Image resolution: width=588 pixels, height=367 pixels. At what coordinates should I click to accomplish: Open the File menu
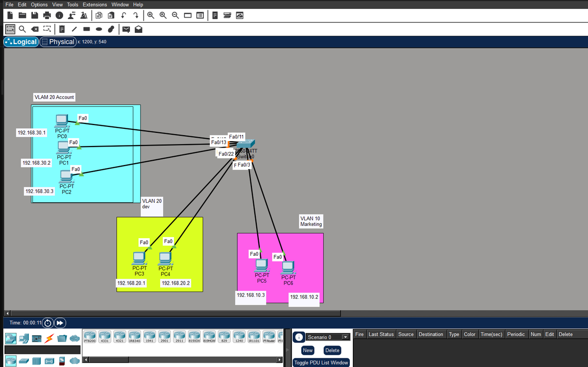point(9,4)
